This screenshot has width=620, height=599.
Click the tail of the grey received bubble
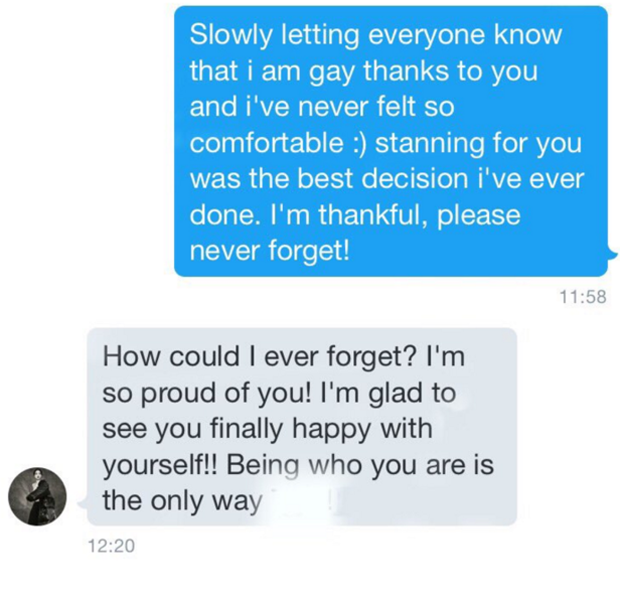click(83, 504)
